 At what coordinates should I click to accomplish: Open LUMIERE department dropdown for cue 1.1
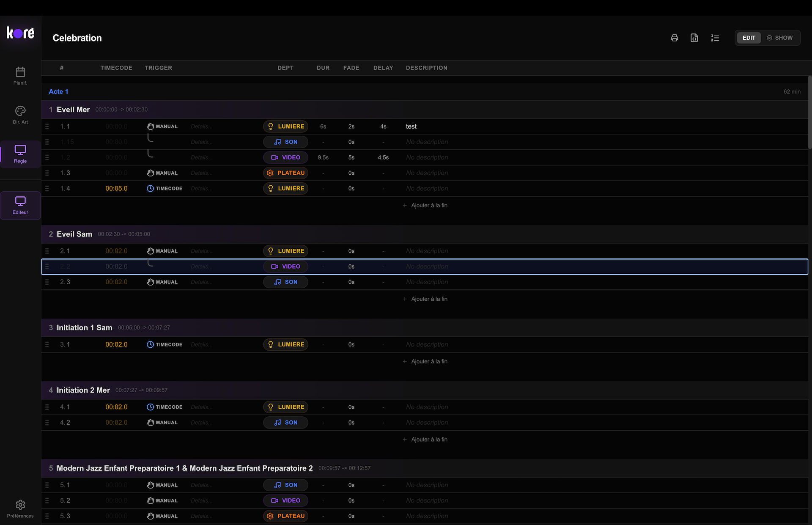pos(286,126)
